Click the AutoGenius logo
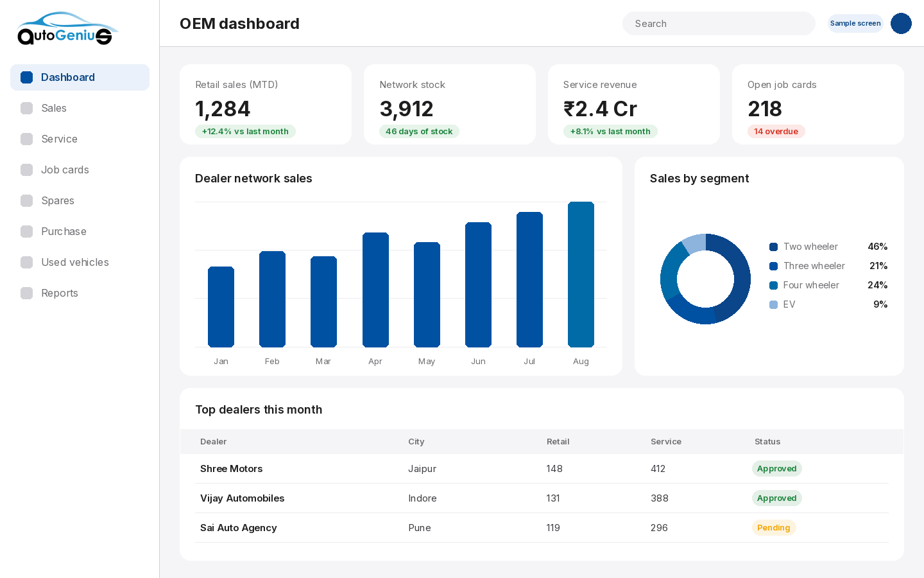This screenshot has height=578, width=924. (x=67, y=28)
